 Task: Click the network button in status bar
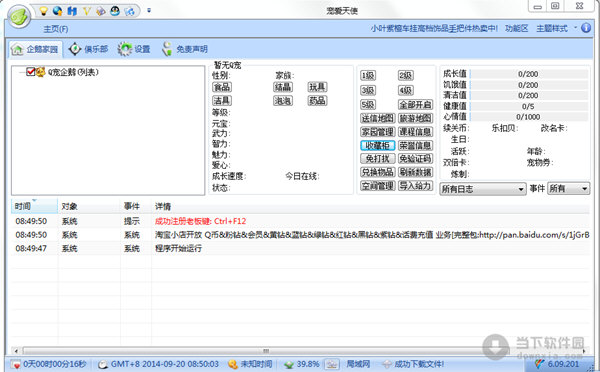[332, 364]
